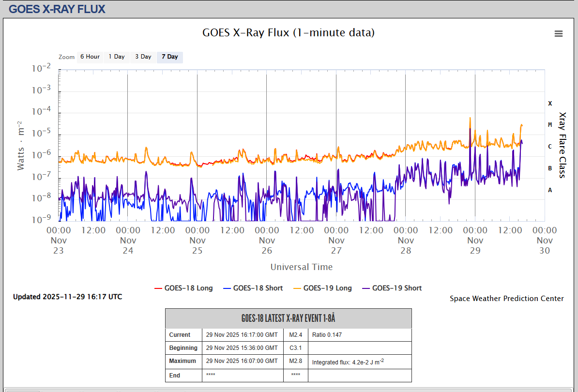Click the chart title GOES X-Ray Flux

[288, 33]
